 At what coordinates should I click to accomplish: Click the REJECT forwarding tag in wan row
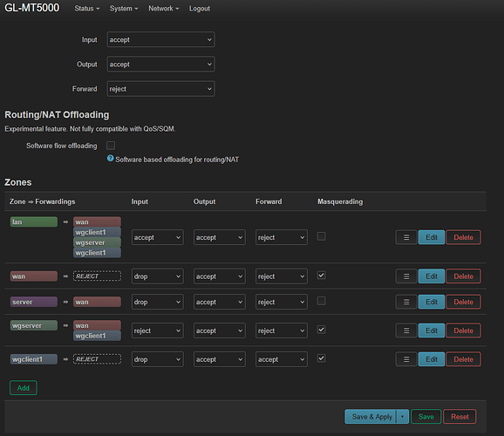pos(98,276)
